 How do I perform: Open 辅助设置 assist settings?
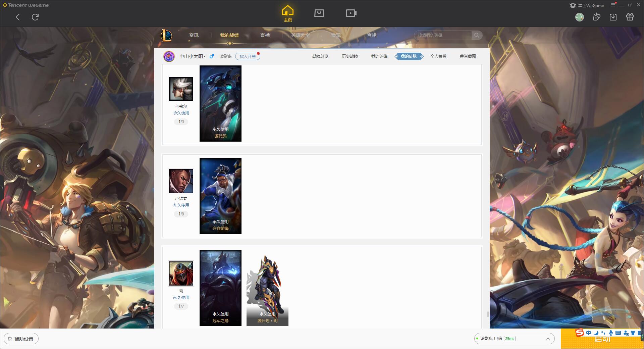tap(21, 339)
